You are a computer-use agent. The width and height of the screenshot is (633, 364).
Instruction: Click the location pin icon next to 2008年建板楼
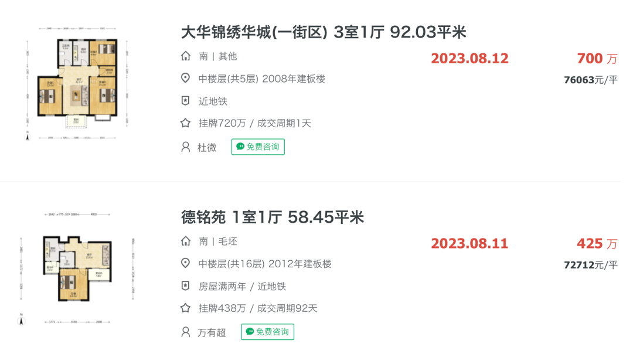(185, 79)
